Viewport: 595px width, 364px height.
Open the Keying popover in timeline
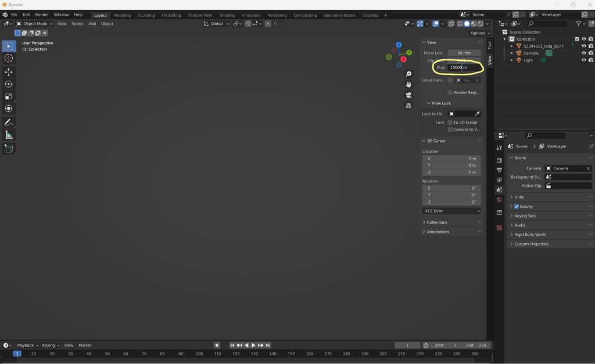point(50,345)
